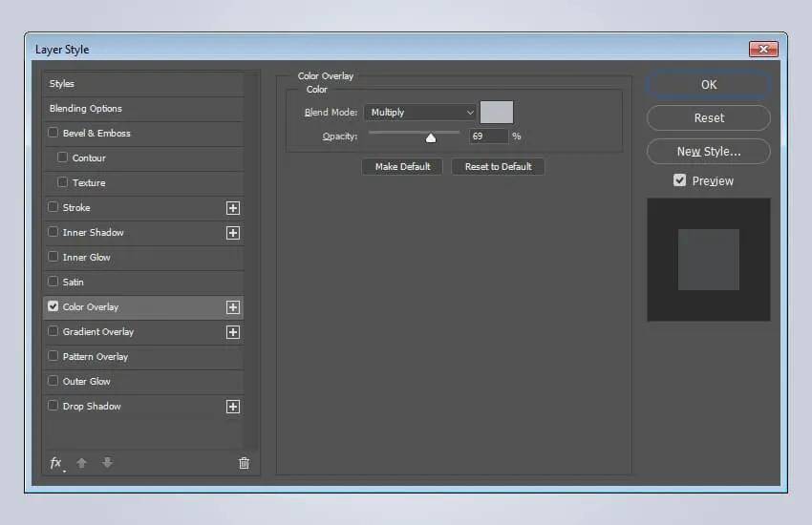Click the style preview thumbnail
This screenshot has width=812, height=525.
[x=709, y=260]
